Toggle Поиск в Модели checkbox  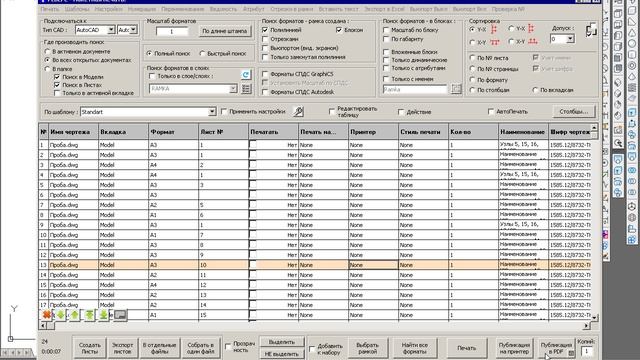point(57,77)
